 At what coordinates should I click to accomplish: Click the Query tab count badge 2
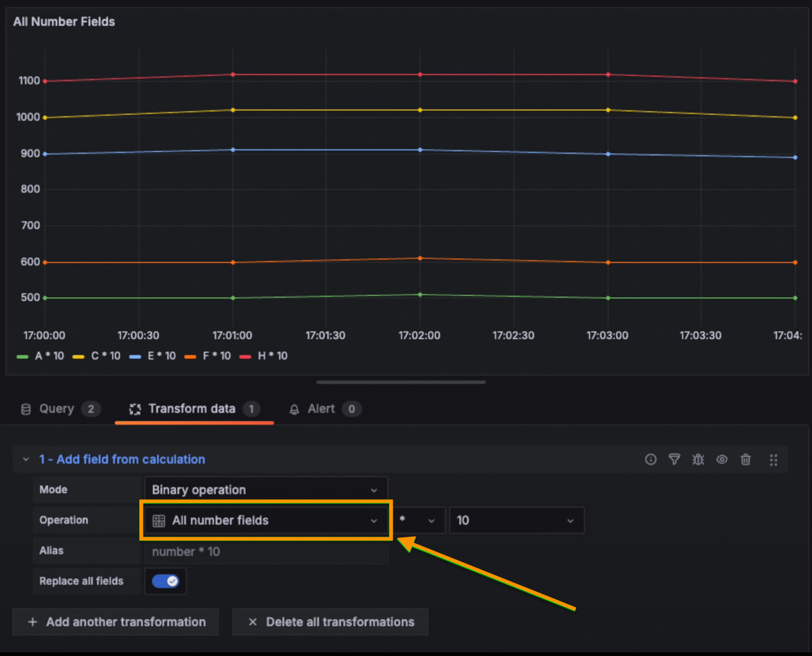[91, 409]
